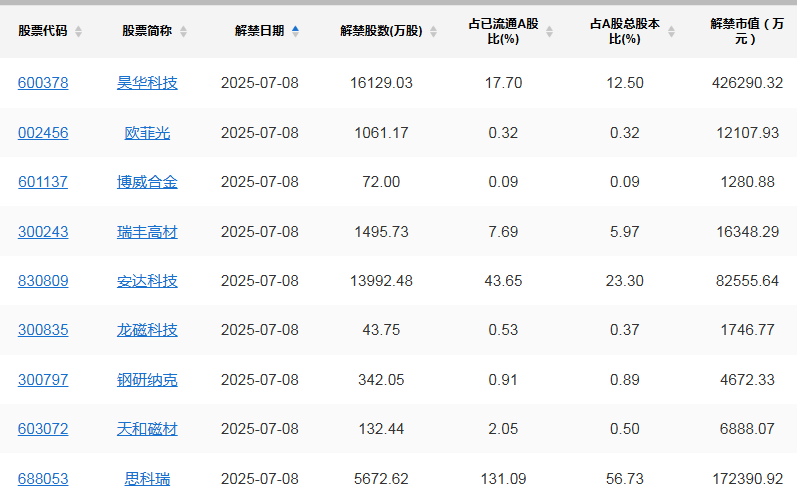Open stock code 300835 link
The height and width of the screenshot is (499, 797).
pos(43,330)
